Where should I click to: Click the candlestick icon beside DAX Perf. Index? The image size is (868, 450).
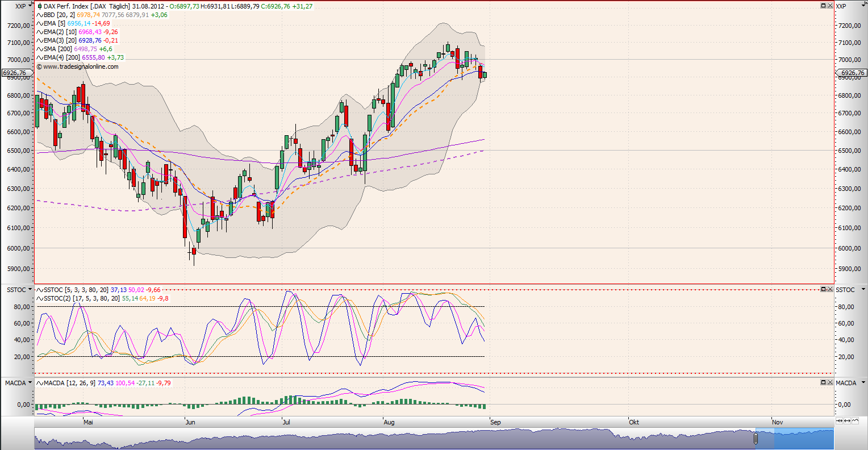point(40,6)
